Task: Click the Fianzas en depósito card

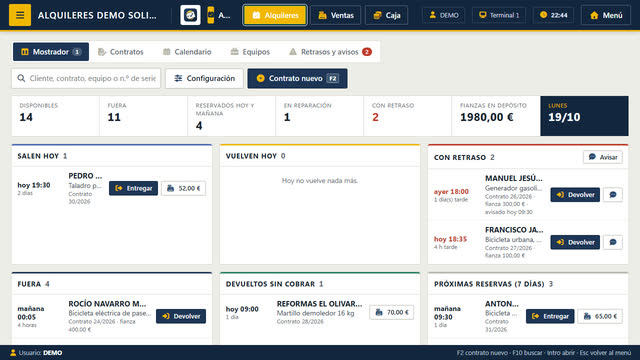Action: click(496, 116)
